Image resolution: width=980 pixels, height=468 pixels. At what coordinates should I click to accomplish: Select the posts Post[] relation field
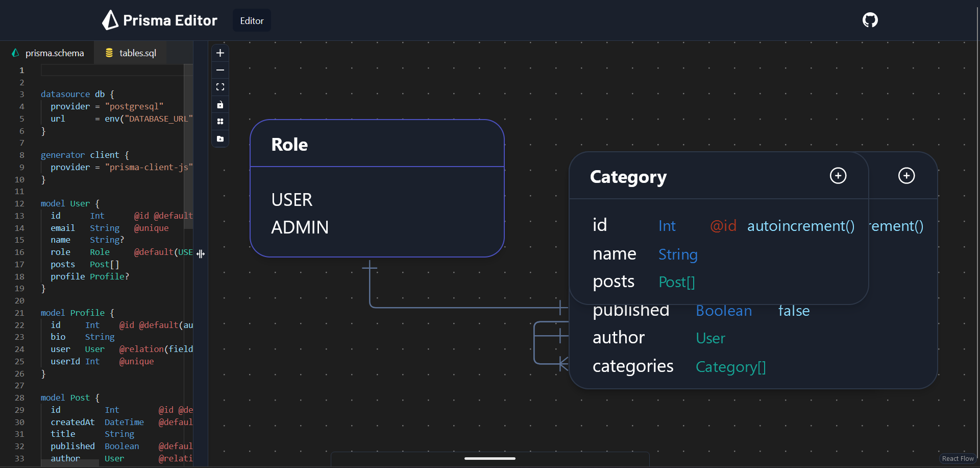click(x=676, y=282)
